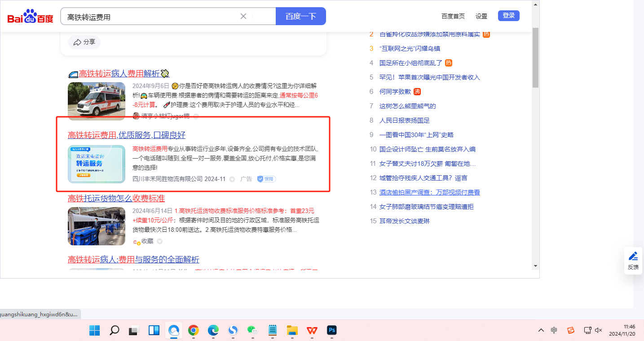The width and height of the screenshot is (644, 341).
Task: Click the 分享 share button
Action: tap(84, 42)
